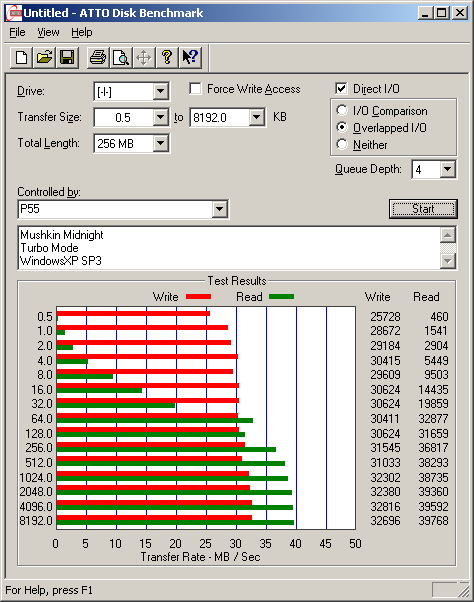Click the Open folder toolbar icon
This screenshot has height=602, width=474.
[44, 58]
